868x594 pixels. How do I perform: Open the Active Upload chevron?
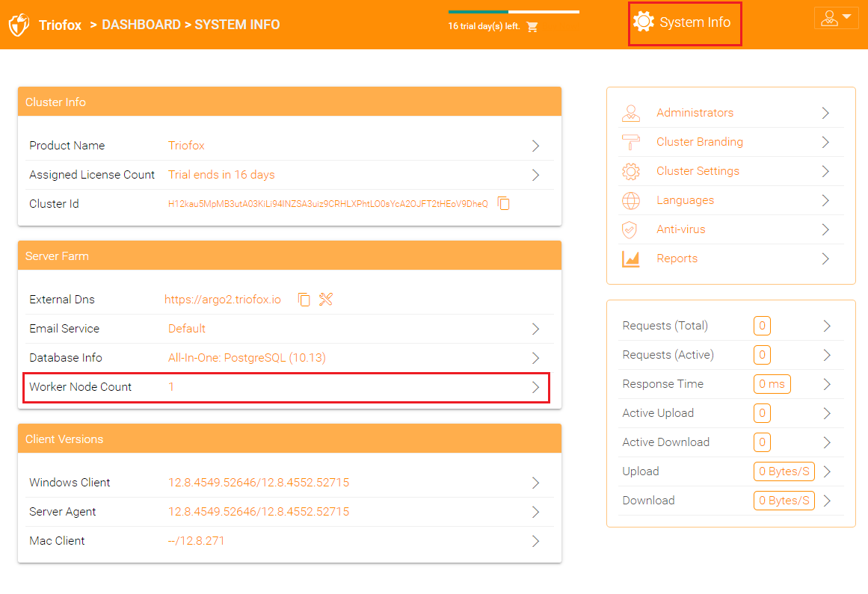coord(827,413)
